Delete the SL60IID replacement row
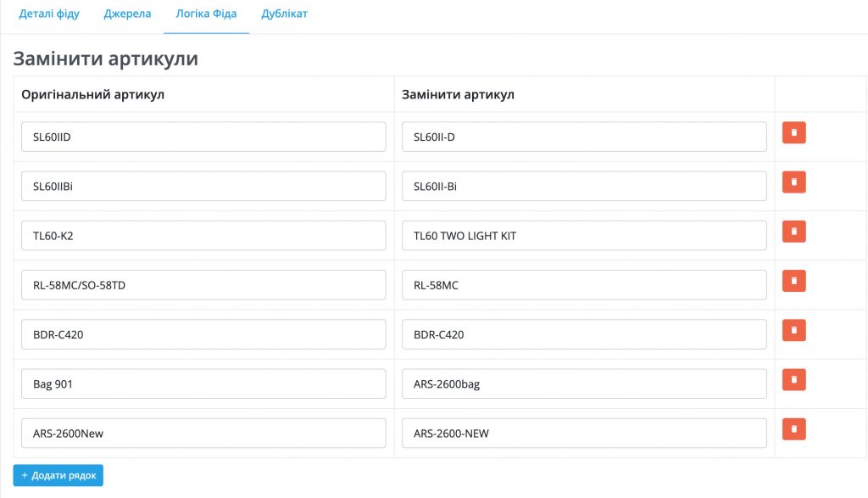This screenshot has width=868, height=498. (x=793, y=133)
